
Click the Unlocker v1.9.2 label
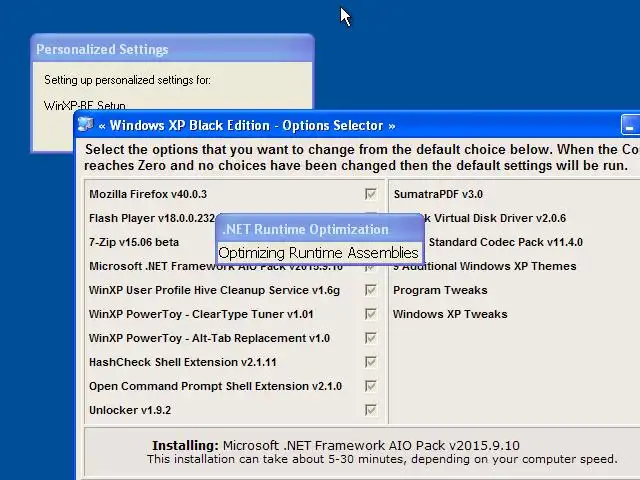[x=130, y=410]
